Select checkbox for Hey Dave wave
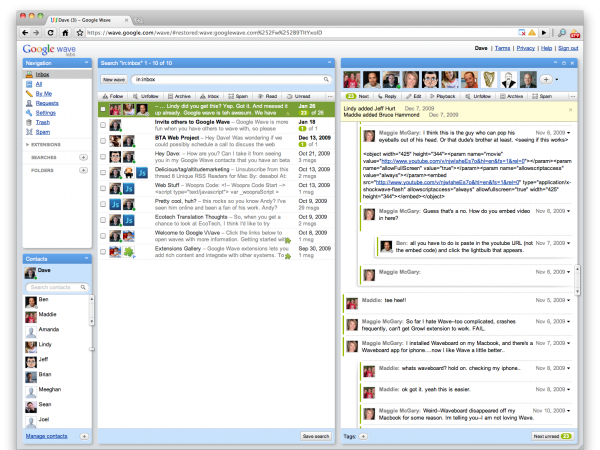Screen dimensions: 600x450 click(103, 157)
